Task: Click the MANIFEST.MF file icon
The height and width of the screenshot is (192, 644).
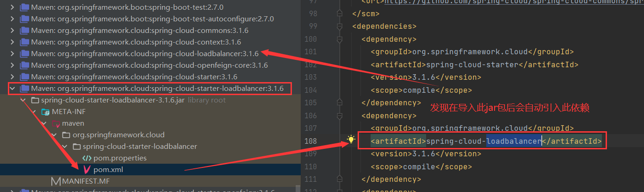Action: coord(56,181)
